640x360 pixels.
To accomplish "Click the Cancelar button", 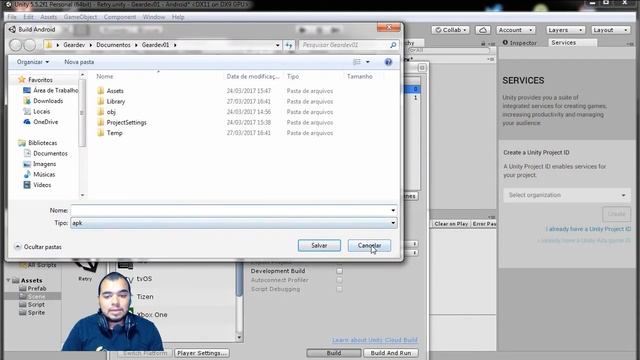I will point(369,245).
